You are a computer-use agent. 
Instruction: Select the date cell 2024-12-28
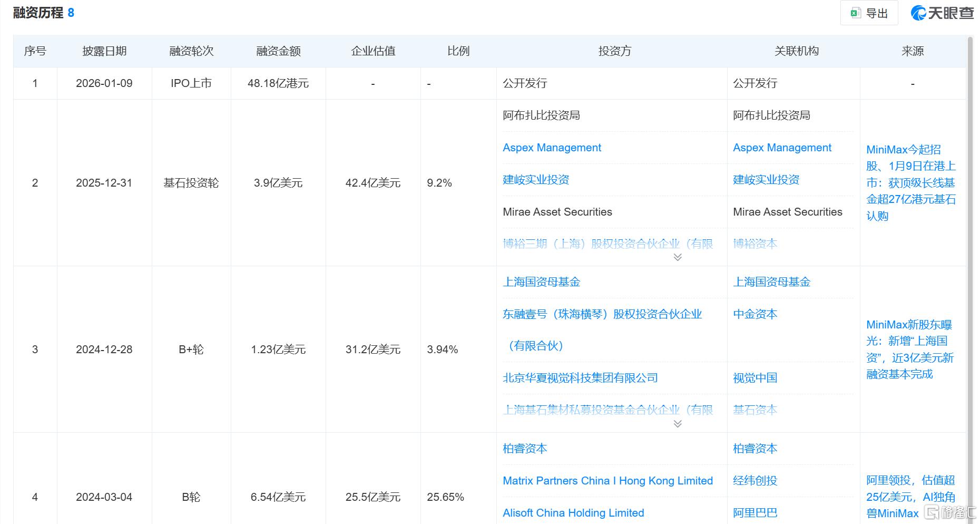pos(104,350)
